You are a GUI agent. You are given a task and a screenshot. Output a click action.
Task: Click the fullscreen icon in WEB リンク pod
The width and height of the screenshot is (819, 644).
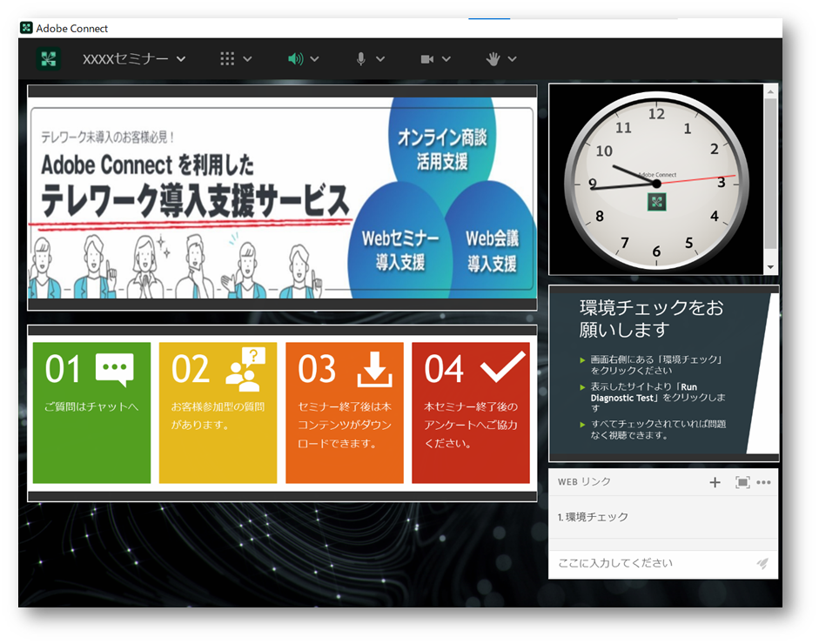click(742, 482)
